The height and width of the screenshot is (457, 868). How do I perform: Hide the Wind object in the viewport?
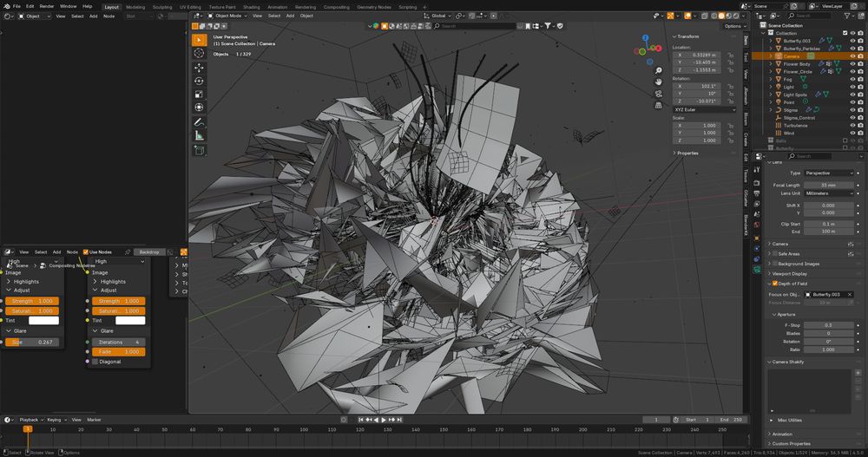[852, 134]
